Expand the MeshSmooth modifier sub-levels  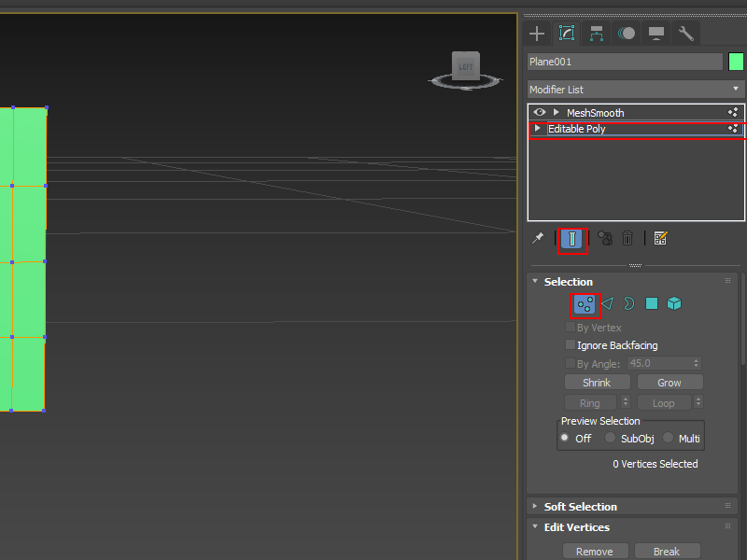click(x=556, y=112)
